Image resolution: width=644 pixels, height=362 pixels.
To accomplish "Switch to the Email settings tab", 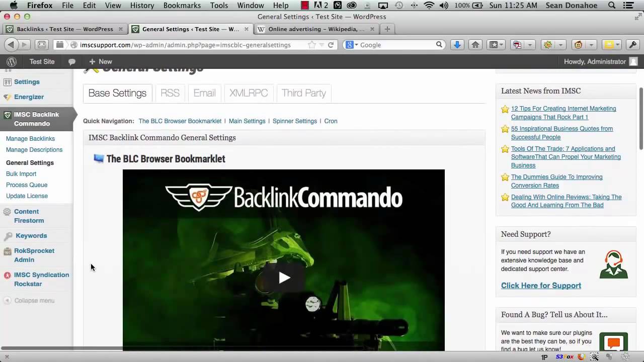I will click(x=204, y=93).
